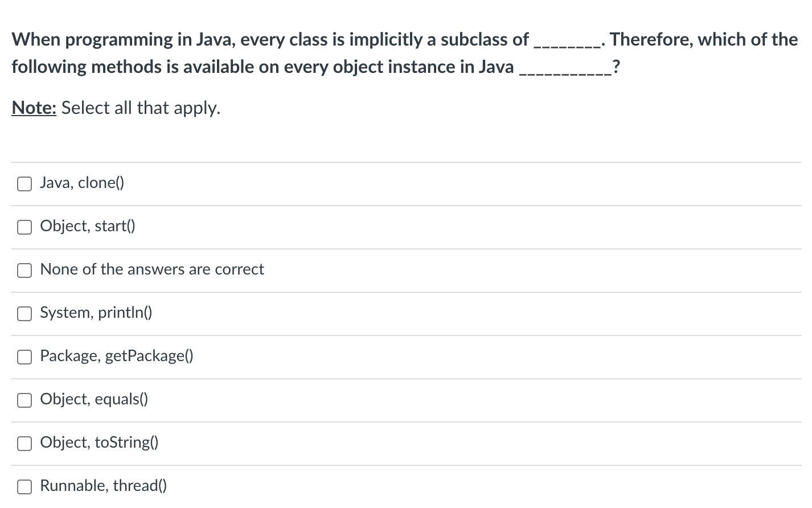Click the underlined "Note:" text
The height and width of the screenshot is (508, 812).
[x=34, y=107]
